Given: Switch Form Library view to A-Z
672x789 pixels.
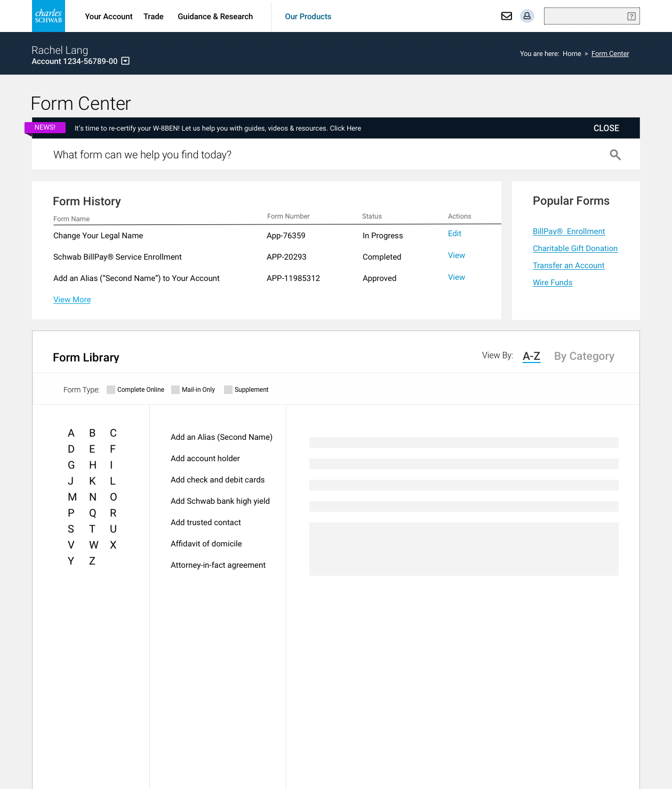Looking at the screenshot, I should [x=531, y=356].
